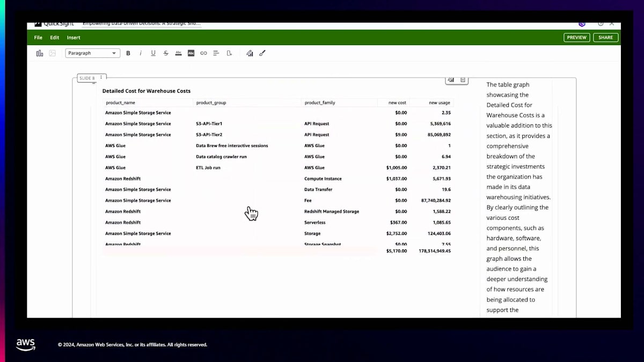644x362 pixels.
Task: Select Data Brew free interactive sessions cell
Action: [232, 146]
